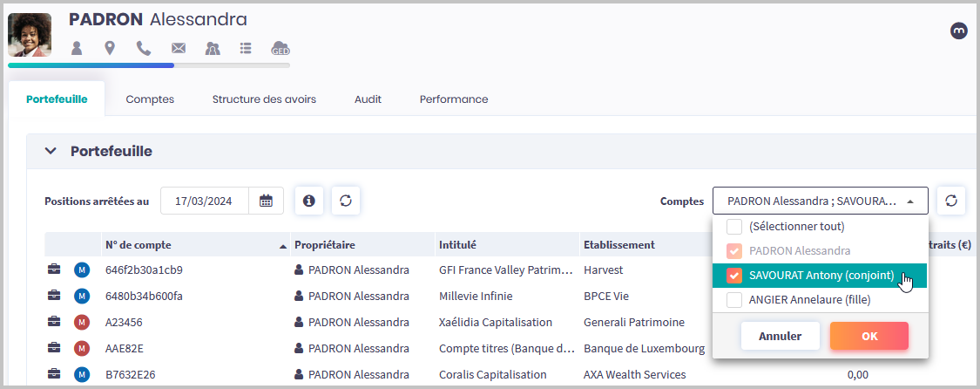
Task: Check ANGIER Annelaure (fille) checkbox
Action: pyautogui.click(x=734, y=300)
